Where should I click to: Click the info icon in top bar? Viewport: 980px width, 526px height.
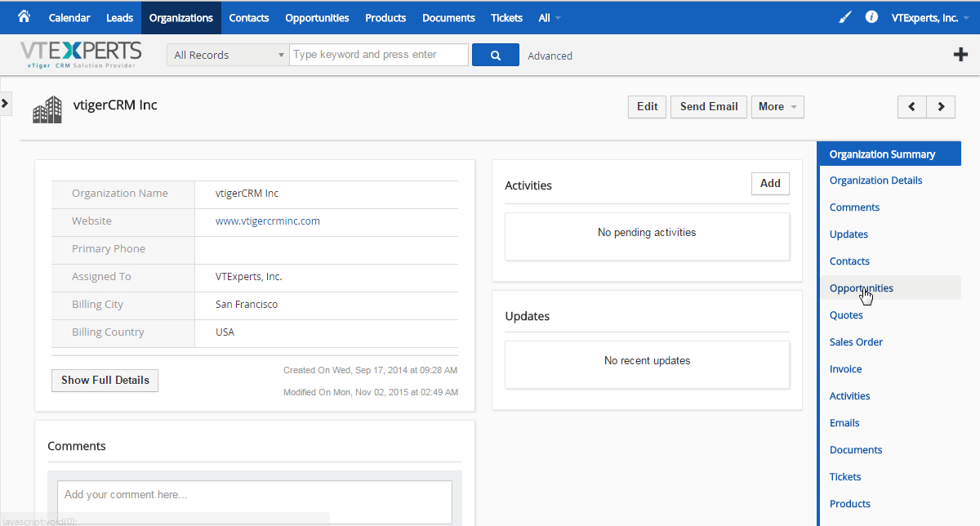871,16
